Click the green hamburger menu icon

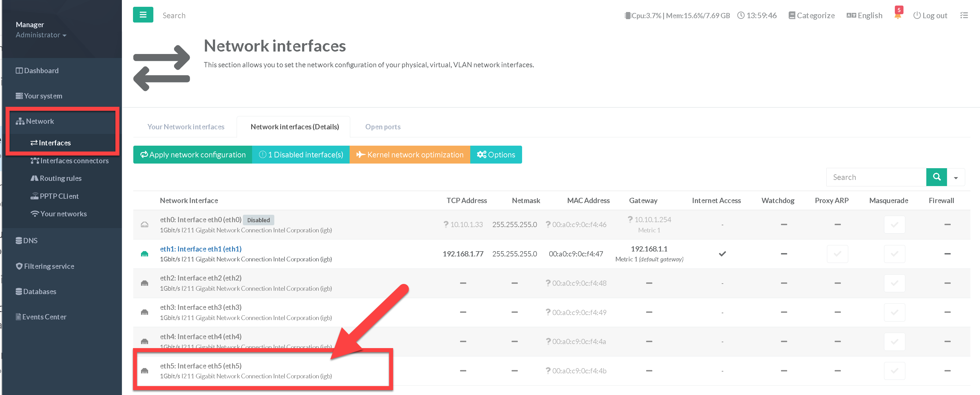[143, 15]
